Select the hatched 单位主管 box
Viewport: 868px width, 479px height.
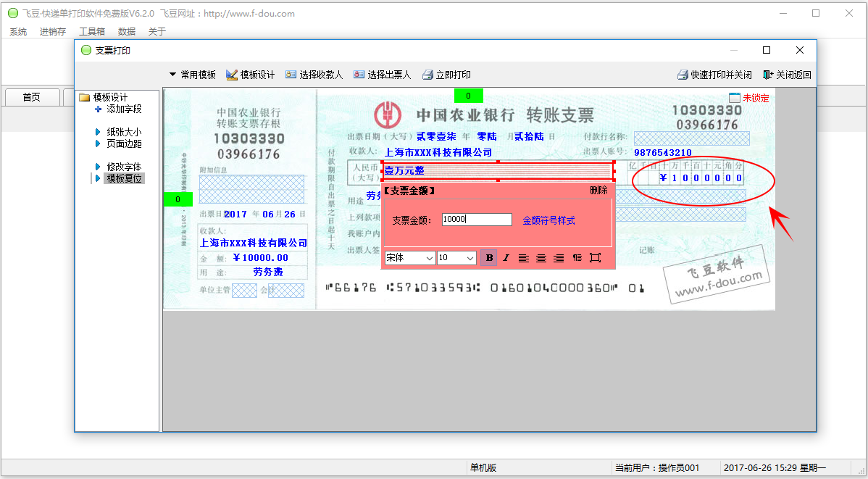coord(245,290)
